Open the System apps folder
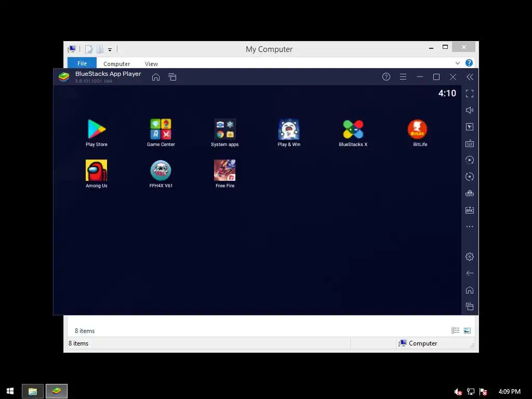This screenshot has width=532, height=399. 224,129
